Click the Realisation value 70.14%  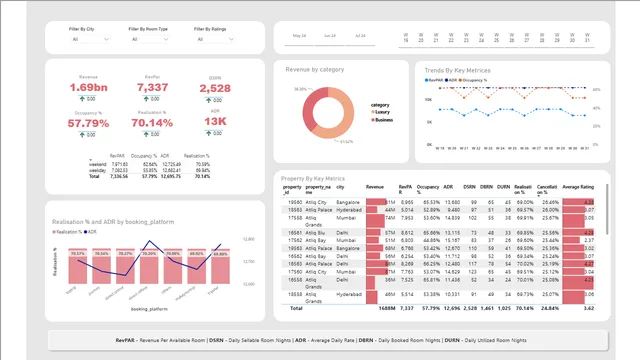pyautogui.click(x=152, y=123)
